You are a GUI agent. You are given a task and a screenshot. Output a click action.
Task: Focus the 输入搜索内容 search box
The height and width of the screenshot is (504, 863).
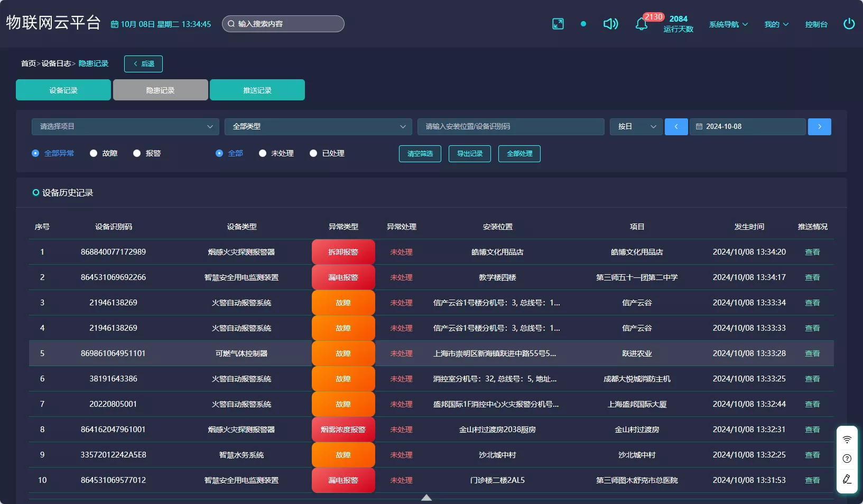pos(283,24)
